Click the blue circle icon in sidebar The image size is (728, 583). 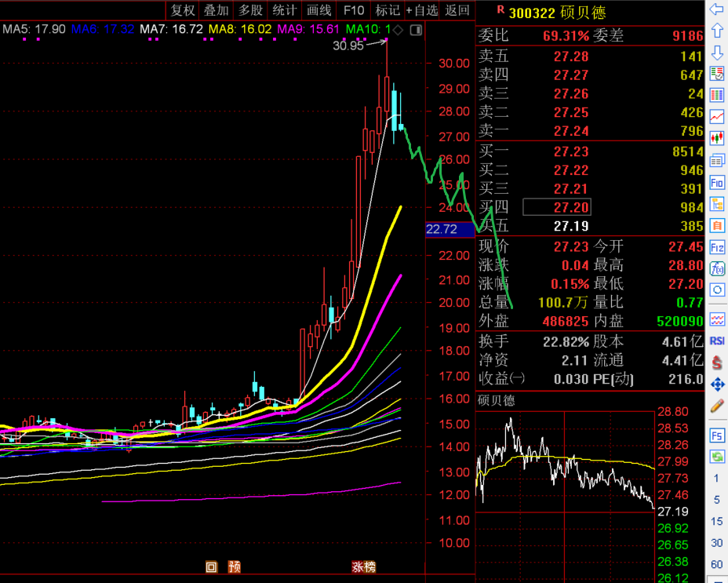pyautogui.click(x=717, y=290)
